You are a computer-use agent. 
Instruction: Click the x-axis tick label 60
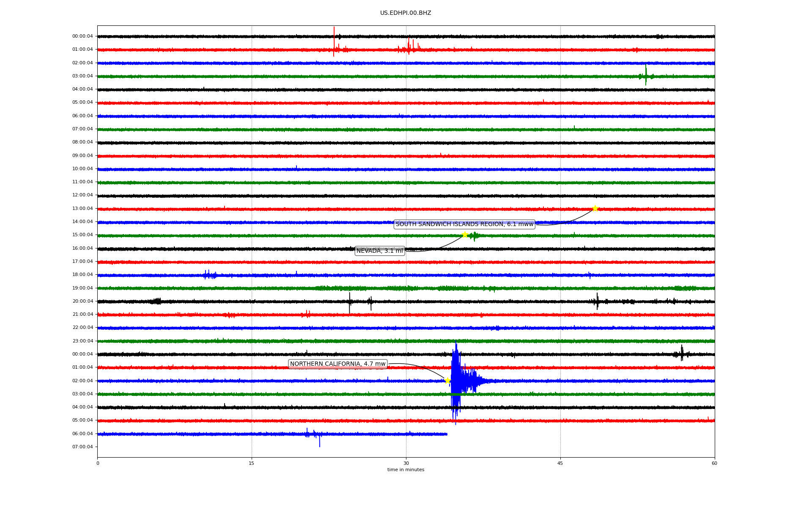pos(714,463)
